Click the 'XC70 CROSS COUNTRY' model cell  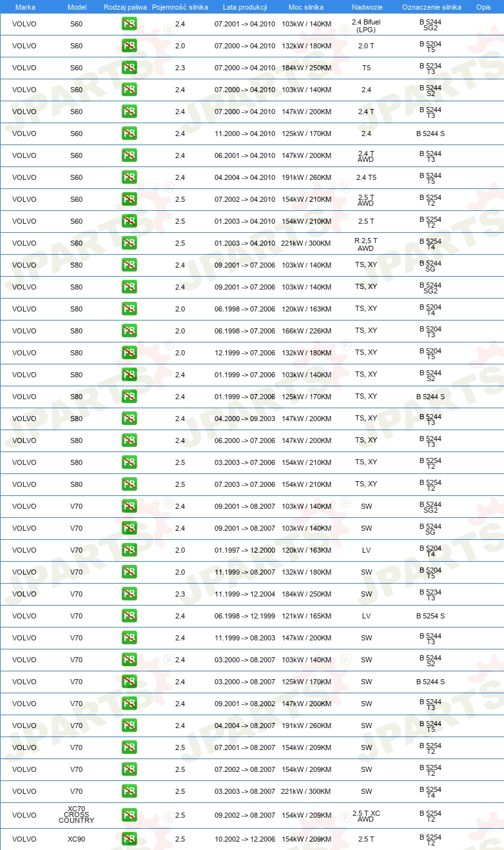76,815
